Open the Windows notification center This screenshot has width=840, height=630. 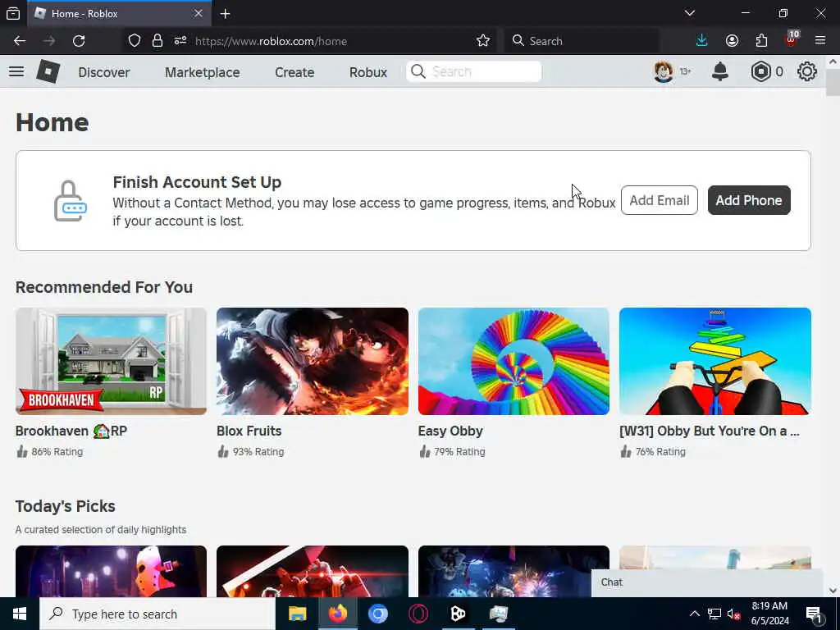[x=814, y=614]
